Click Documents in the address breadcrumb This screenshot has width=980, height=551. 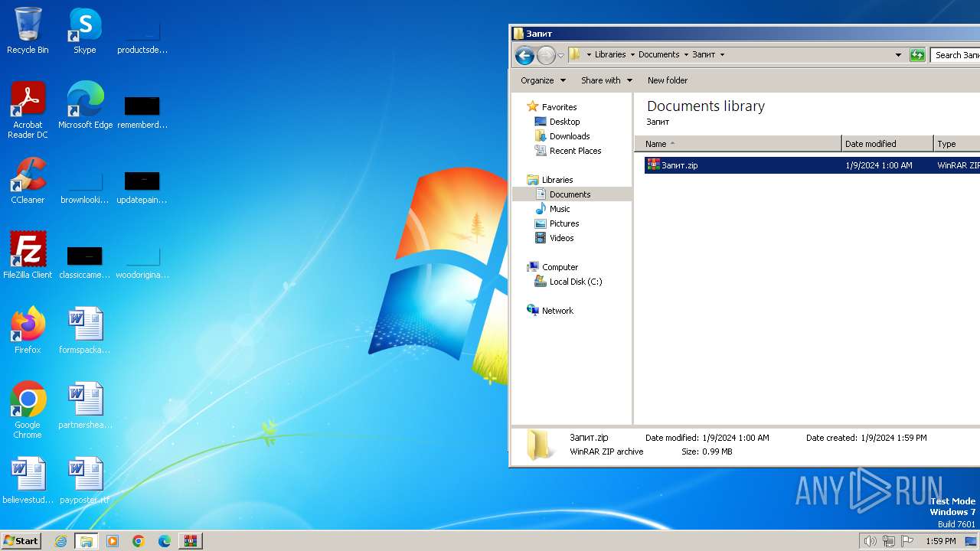[659, 55]
